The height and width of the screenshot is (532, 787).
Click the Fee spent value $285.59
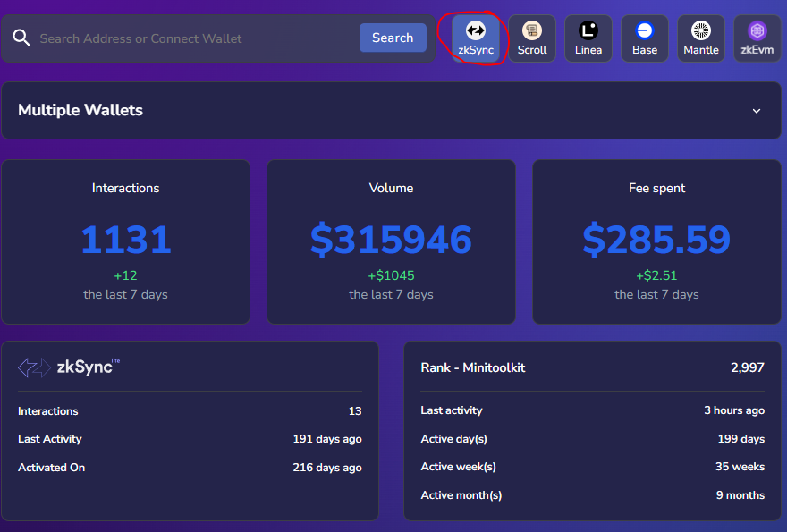(x=656, y=240)
